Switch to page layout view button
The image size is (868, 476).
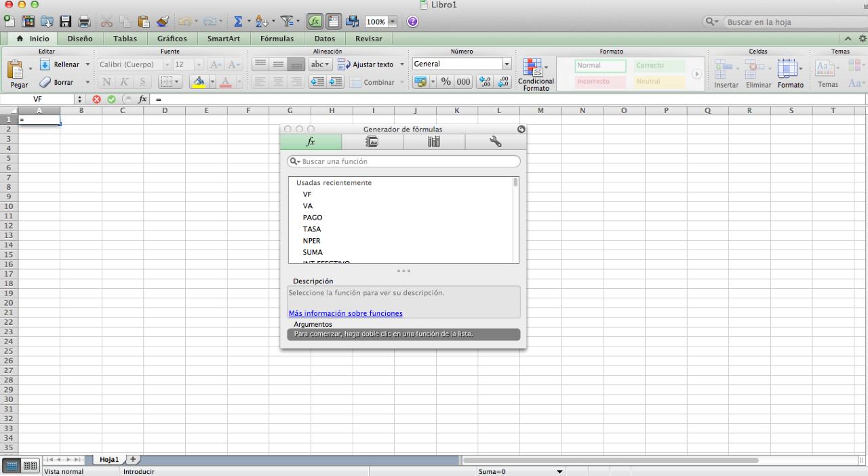(30, 465)
